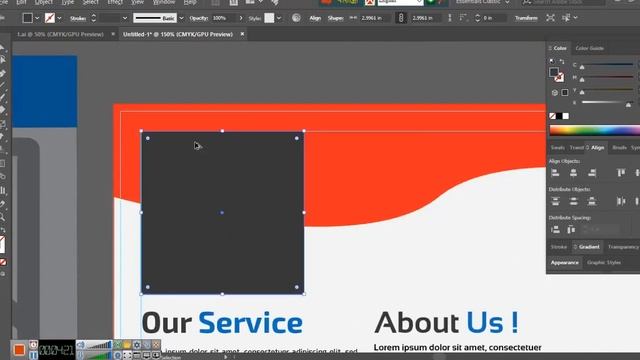Open the Effect menu
The image size is (640, 360).
(x=115, y=2)
